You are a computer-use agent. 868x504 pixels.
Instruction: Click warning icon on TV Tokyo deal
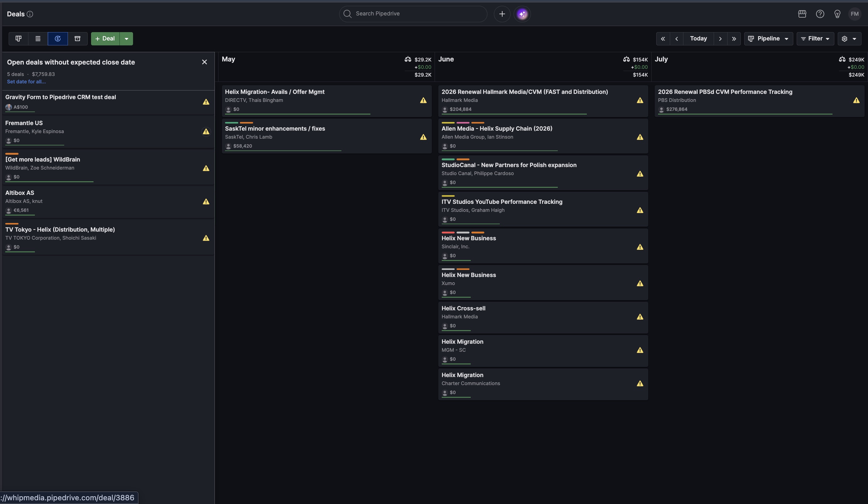(206, 238)
